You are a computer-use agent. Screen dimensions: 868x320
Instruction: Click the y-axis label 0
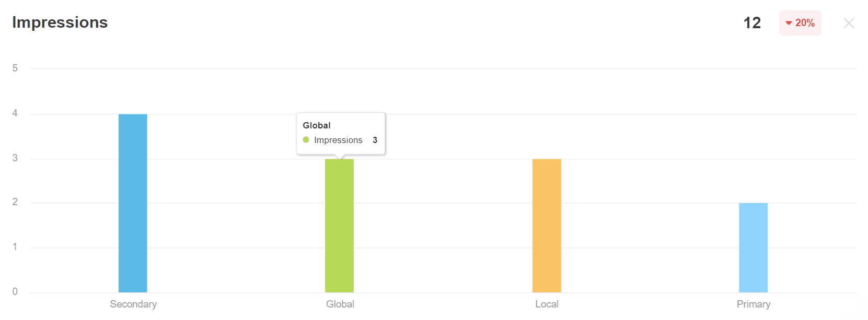coord(15,292)
